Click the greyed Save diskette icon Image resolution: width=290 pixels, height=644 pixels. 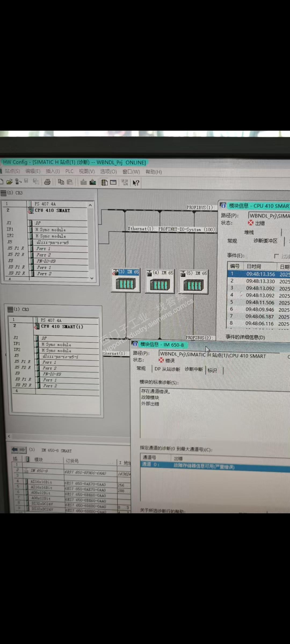[x=26, y=181]
